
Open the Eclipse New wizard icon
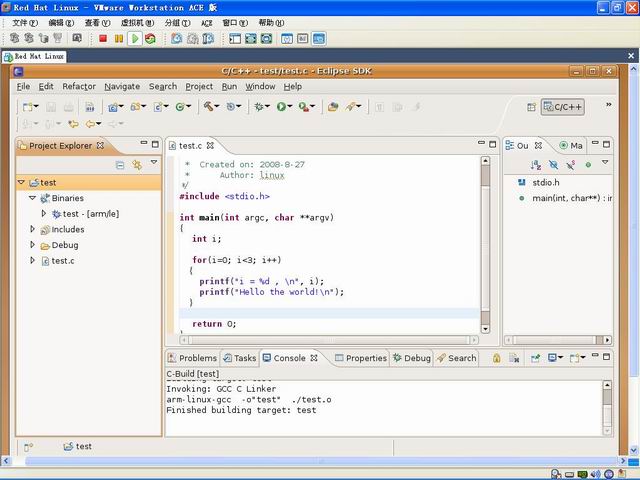[28, 107]
